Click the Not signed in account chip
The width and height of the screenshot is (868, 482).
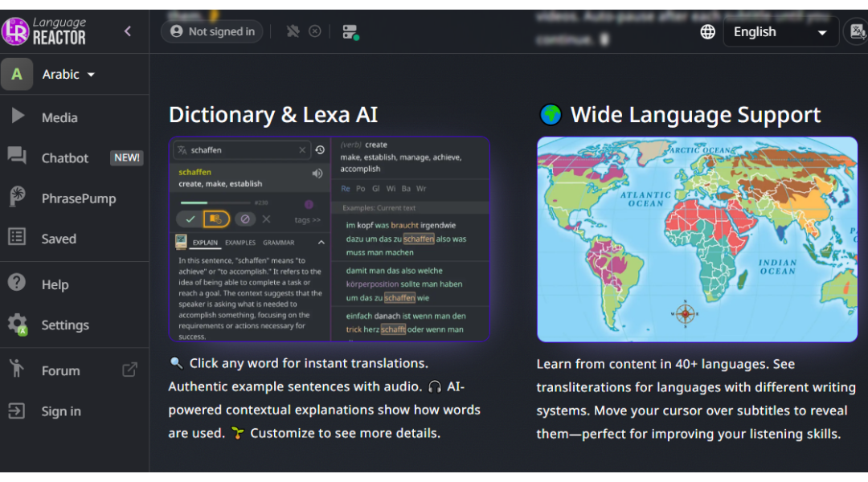pos(212,31)
